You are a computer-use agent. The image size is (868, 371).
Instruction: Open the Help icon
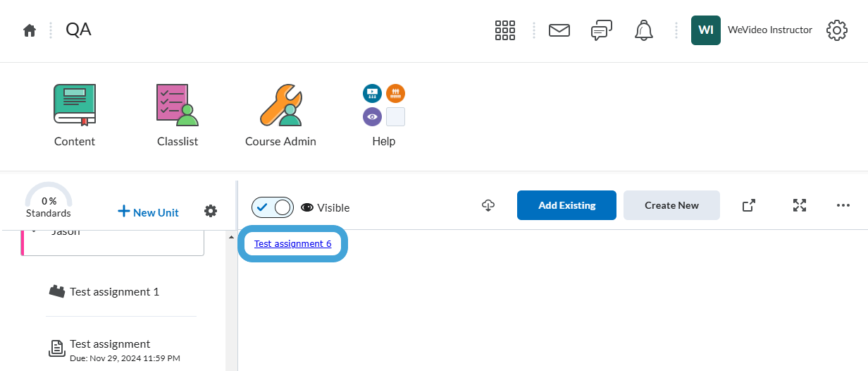pyautogui.click(x=384, y=105)
